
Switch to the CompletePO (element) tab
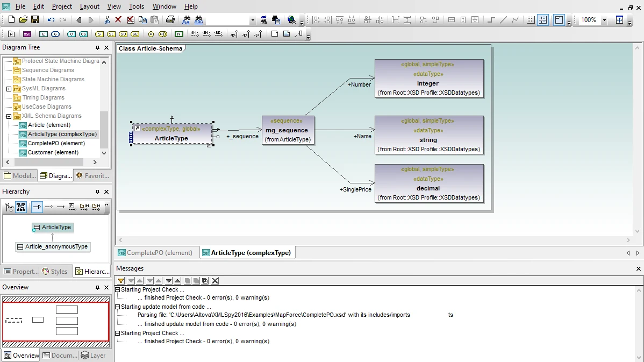(155, 253)
